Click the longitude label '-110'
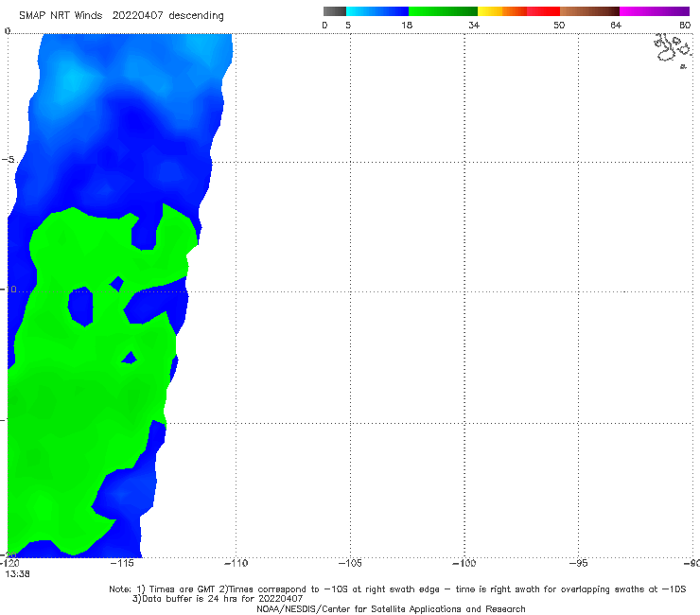 [x=236, y=563]
